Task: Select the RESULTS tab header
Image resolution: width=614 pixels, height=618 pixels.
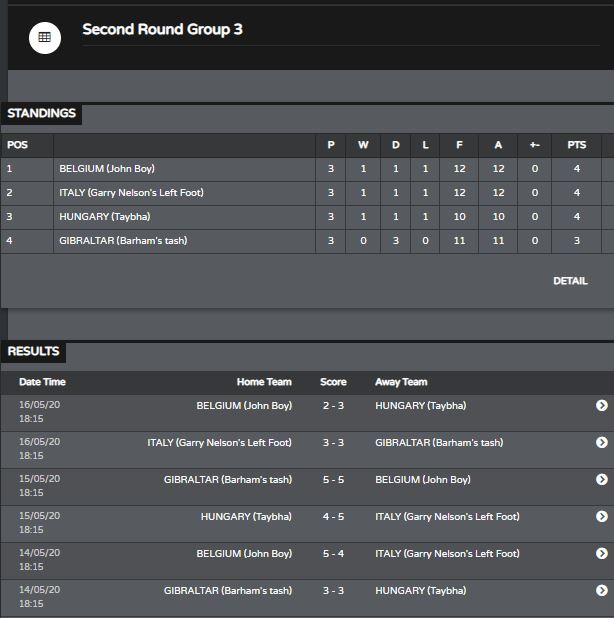Action: pyautogui.click(x=33, y=351)
